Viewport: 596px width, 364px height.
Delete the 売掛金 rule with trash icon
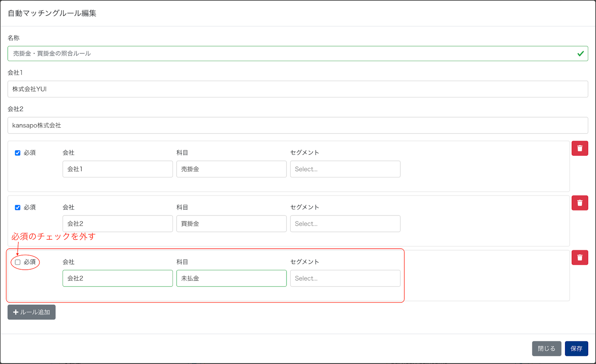tap(580, 148)
